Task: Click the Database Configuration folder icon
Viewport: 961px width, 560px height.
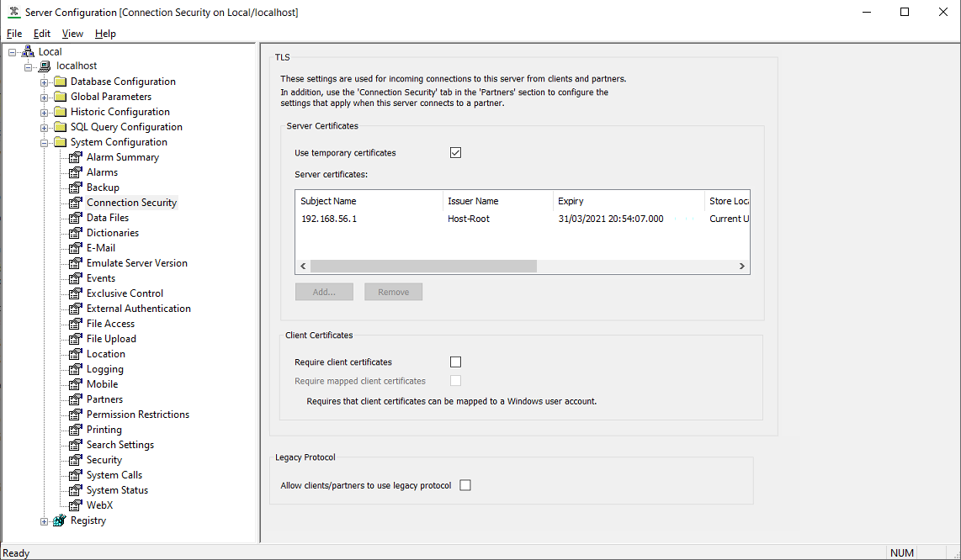Action: coord(60,82)
